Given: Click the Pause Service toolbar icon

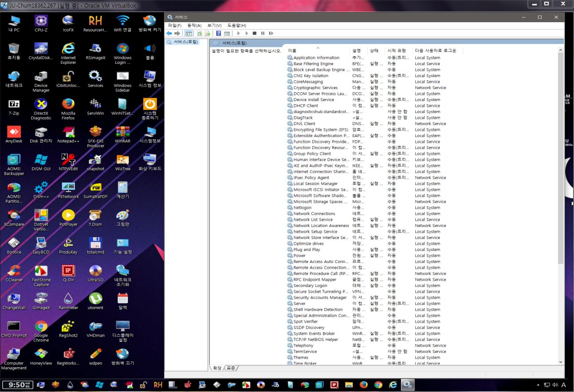Looking at the screenshot, I should click(263, 33).
